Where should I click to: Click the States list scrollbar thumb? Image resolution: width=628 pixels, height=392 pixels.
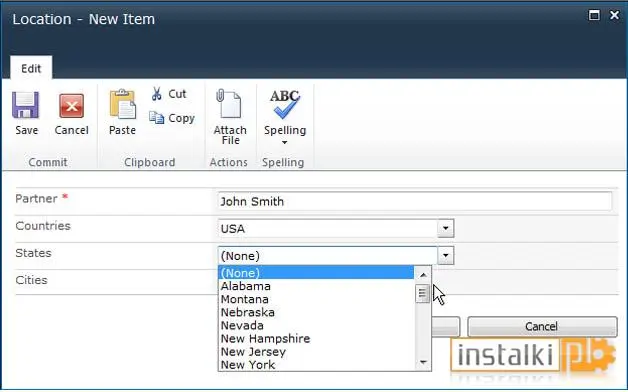[x=422, y=293]
